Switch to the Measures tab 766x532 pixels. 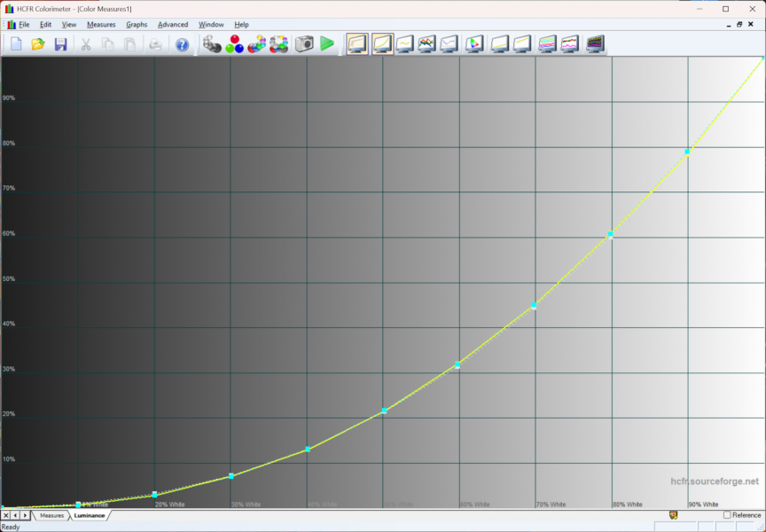coord(51,515)
